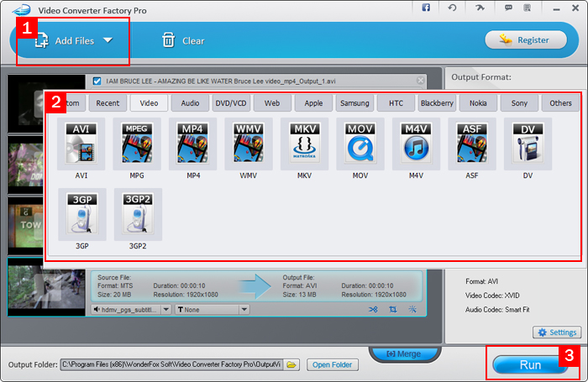Image resolution: width=588 pixels, height=382 pixels.
Task: Open the Nokia devices tab
Action: tap(478, 103)
